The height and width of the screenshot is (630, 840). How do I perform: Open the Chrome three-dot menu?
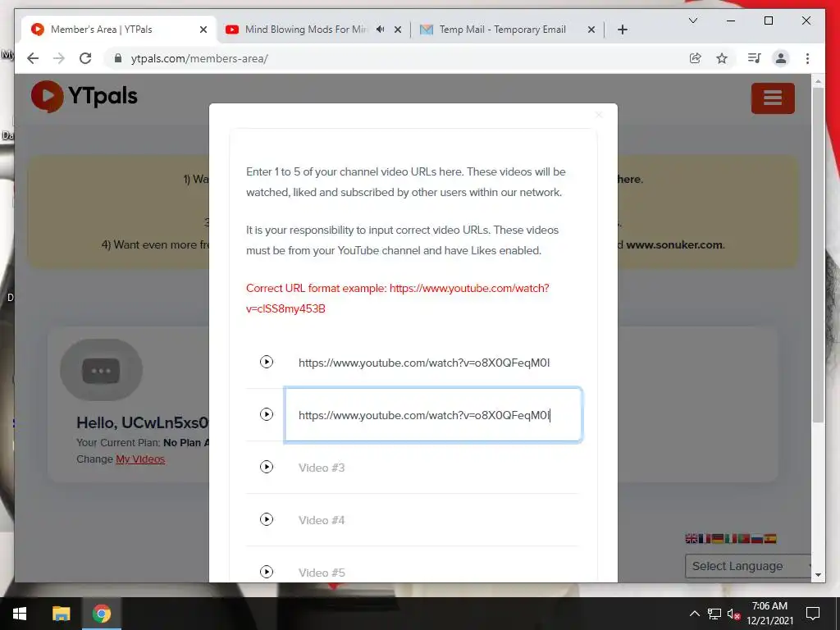pos(807,58)
